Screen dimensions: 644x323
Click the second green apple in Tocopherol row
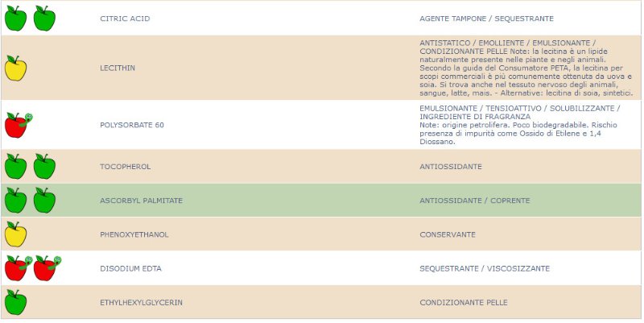[44, 166]
